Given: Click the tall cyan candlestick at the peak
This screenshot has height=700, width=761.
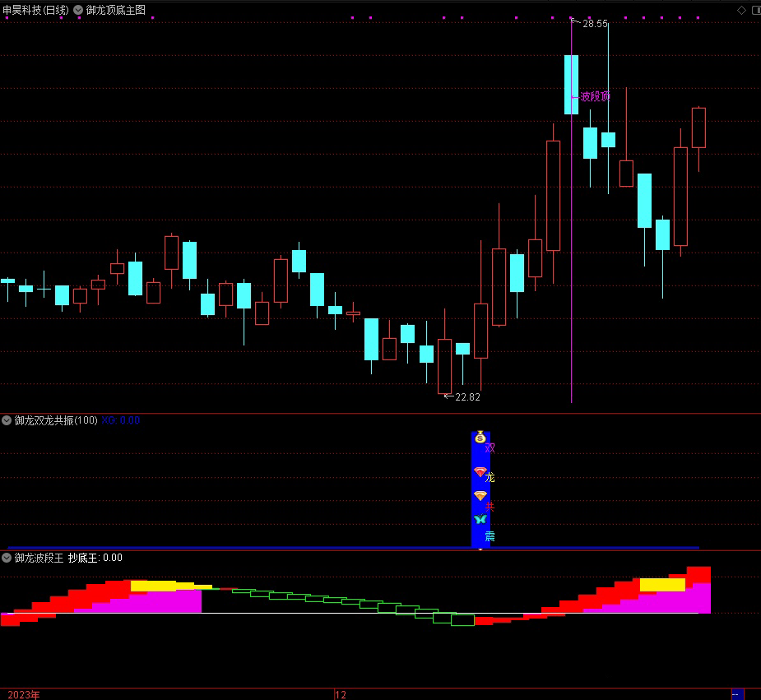Looking at the screenshot, I should [x=571, y=84].
